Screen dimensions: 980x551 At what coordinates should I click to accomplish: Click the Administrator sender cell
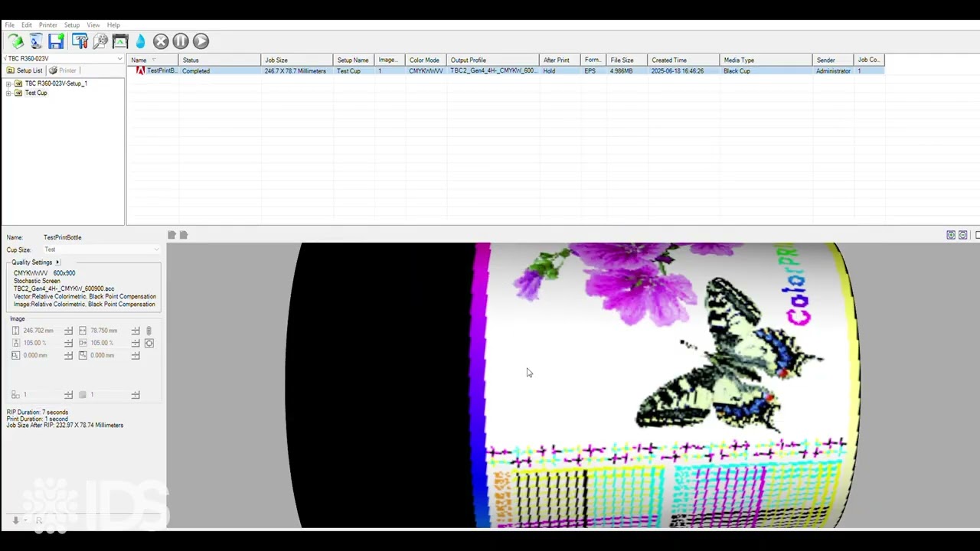tap(833, 71)
